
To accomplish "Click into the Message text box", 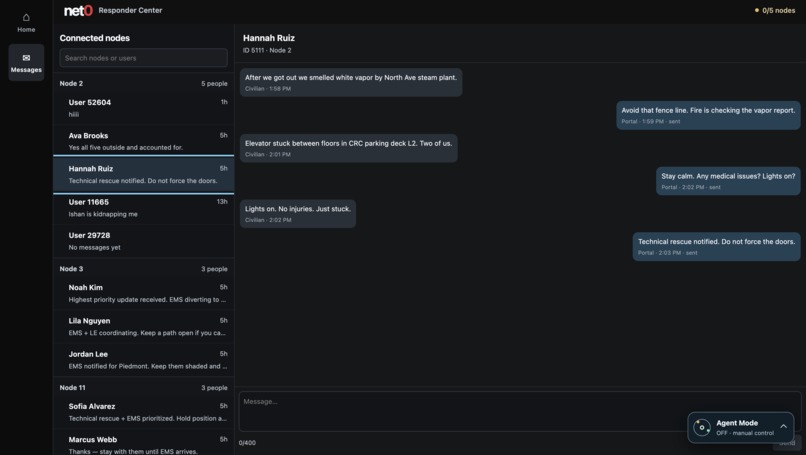I will pos(519,411).
